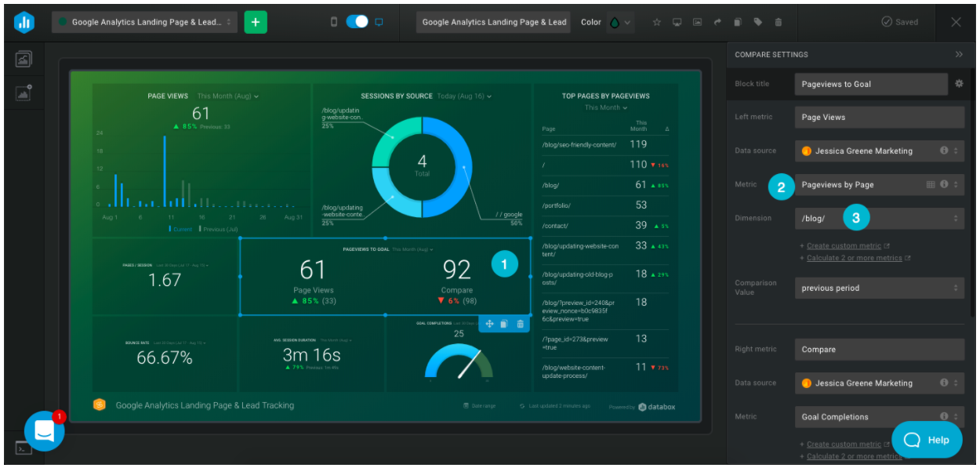Viewport: 980px width, 468px height.
Task: Open the Color picker droplet
Action: (619, 22)
